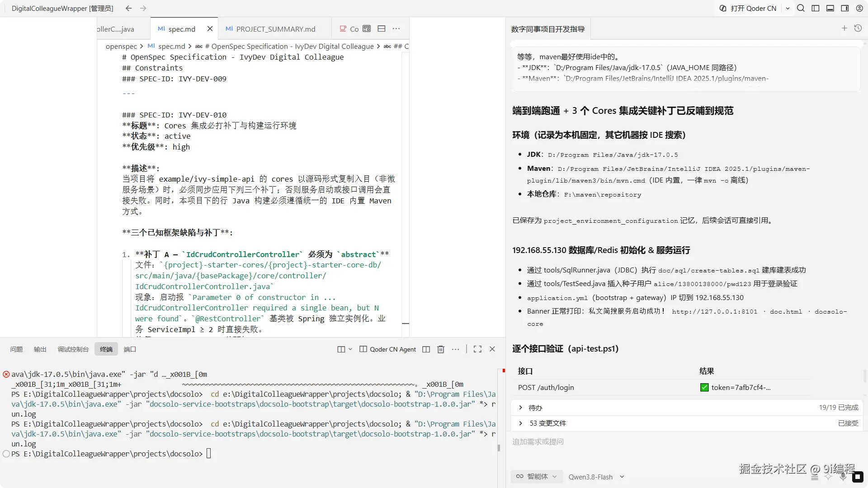Image resolution: width=868 pixels, height=488 pixels.
Task: Toggle the primary sidebar layout icon
Action: 816,8
